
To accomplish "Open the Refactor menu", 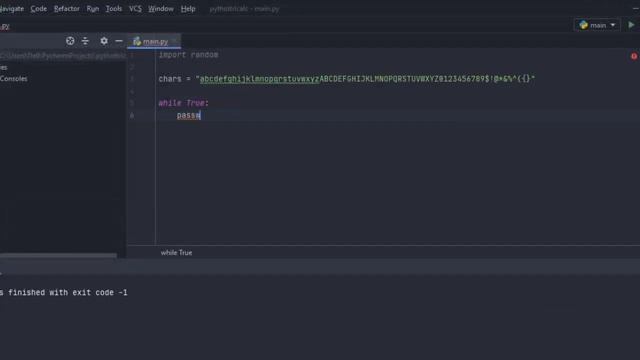I will tap(67, 9).
